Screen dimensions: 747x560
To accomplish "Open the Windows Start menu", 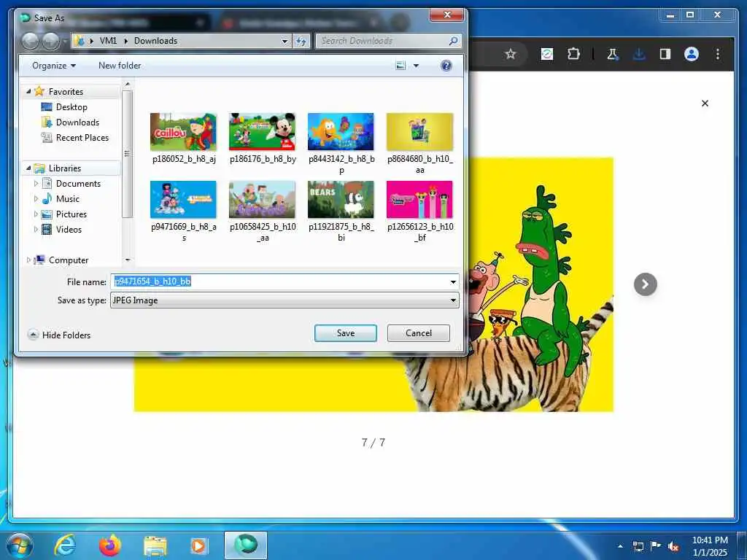I will [20, 545].
